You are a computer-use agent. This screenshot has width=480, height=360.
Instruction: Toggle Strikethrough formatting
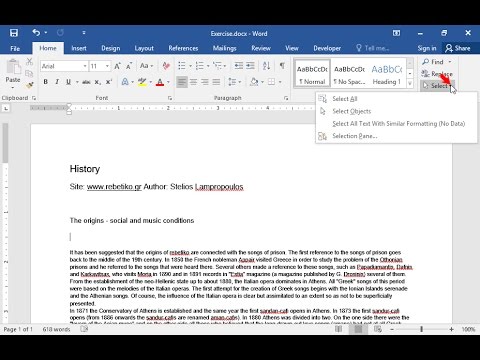86,82
